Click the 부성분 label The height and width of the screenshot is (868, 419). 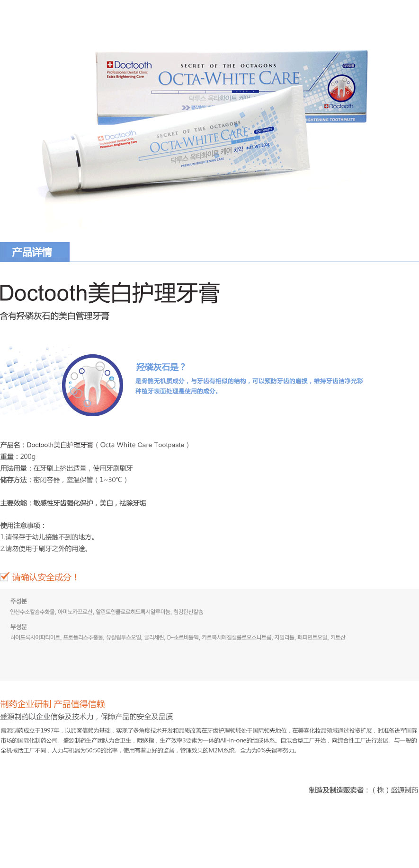tap(18, 627)
